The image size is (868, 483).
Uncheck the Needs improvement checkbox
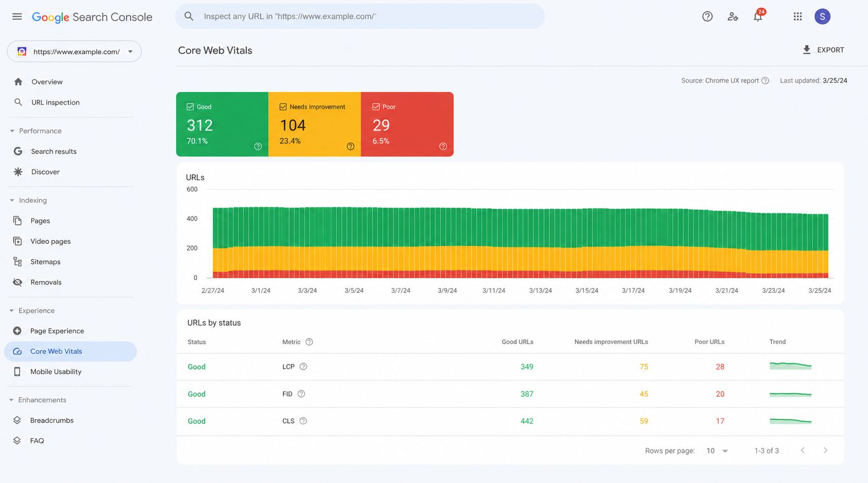283,107
